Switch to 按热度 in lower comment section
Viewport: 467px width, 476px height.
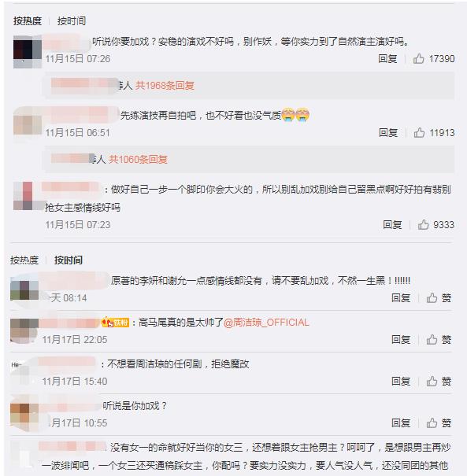(24, 260)
